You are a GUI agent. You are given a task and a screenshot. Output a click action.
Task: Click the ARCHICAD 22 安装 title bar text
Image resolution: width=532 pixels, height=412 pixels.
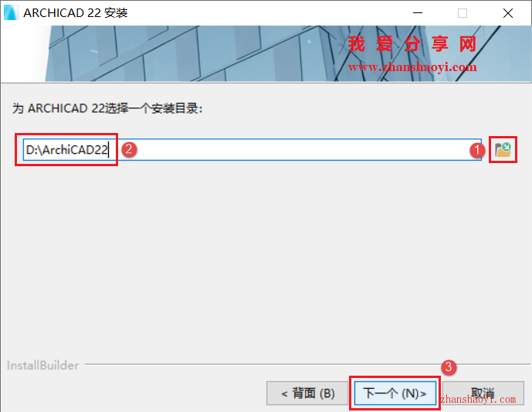click(76, 13)
